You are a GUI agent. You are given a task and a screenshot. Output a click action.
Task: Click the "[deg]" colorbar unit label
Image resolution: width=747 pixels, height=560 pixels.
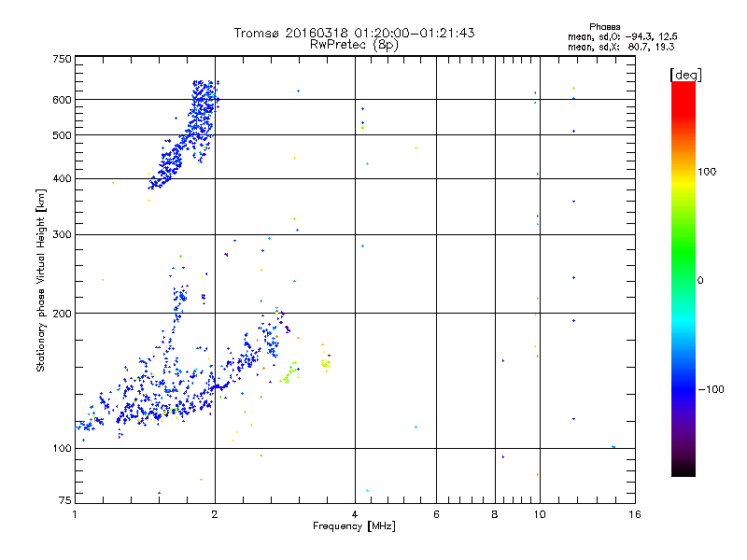point(685,75)
